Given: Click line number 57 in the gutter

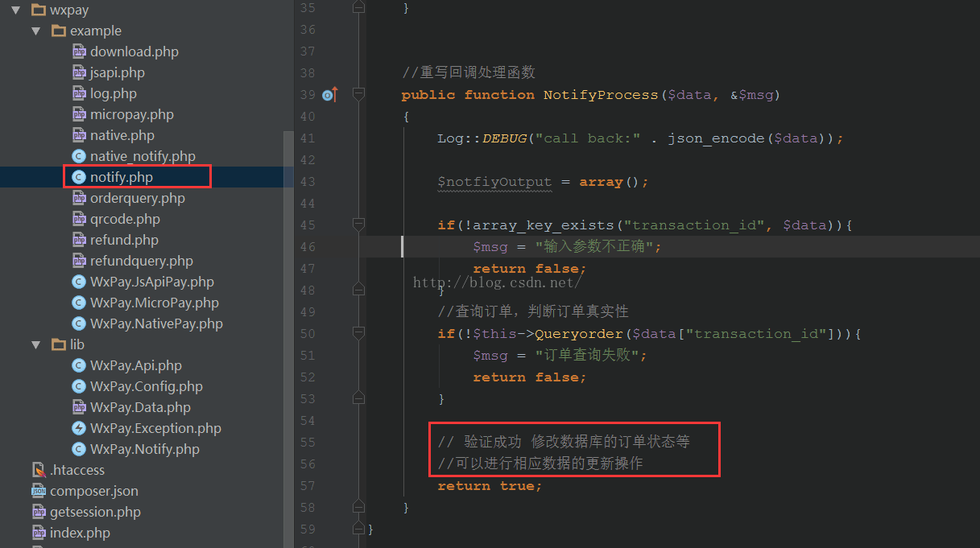Looking at the screenshot, I should [307, 486].
